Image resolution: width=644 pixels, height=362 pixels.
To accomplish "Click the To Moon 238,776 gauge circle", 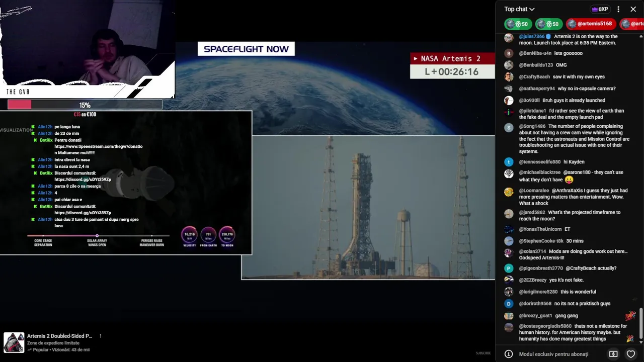I will tap(227, 235).
